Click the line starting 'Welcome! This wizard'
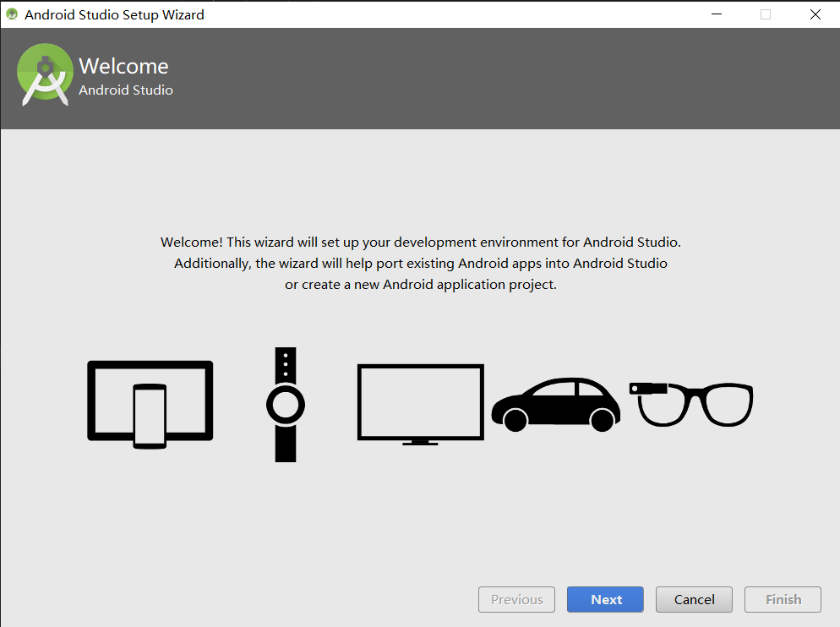 coord(421,243)
